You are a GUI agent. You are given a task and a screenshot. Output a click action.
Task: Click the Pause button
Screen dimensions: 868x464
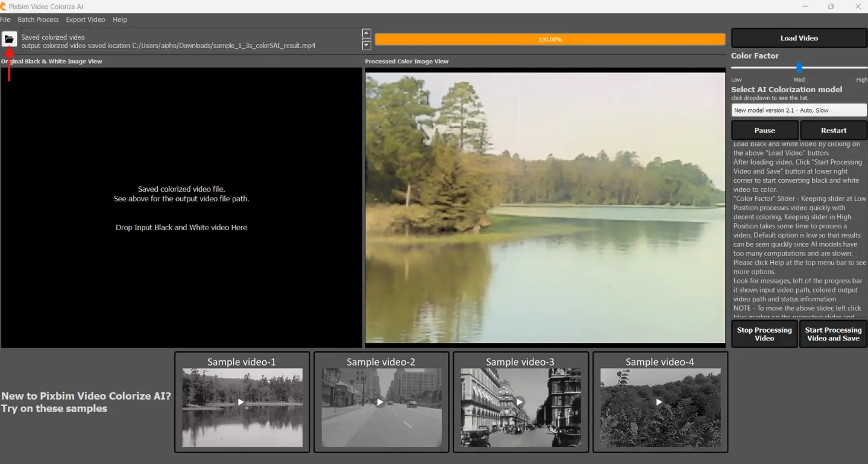765,130
